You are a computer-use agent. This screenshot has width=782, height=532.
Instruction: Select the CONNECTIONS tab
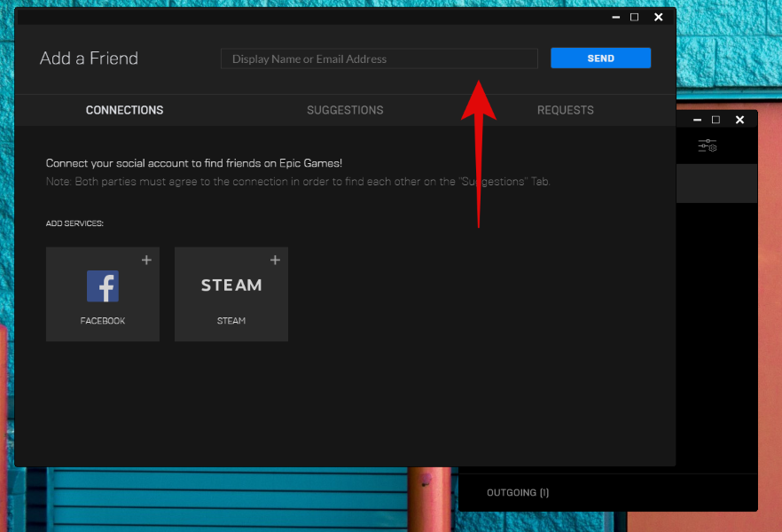(x=124, y=110)
